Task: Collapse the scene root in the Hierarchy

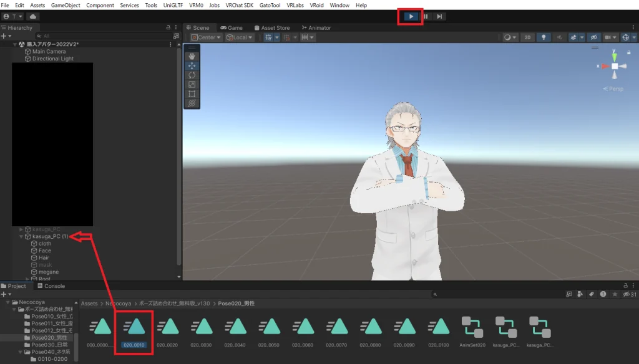Action: click(15, 44)
